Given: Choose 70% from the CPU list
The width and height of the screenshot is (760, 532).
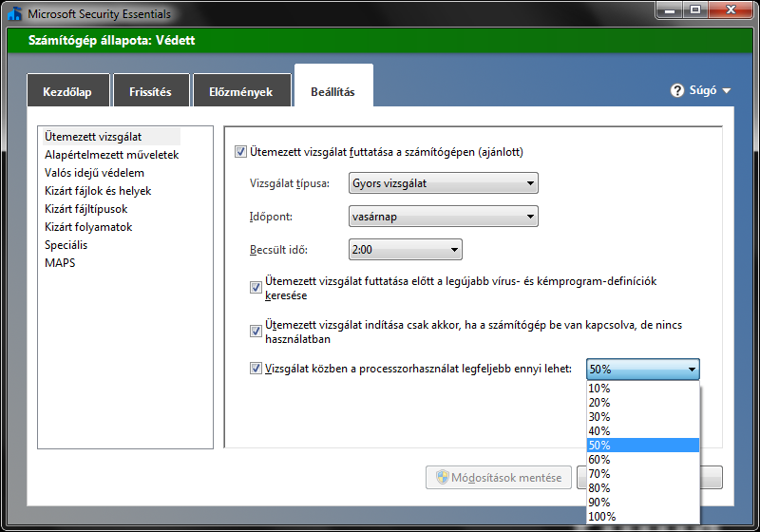Looking at the screenshot, I should point(643,473).
